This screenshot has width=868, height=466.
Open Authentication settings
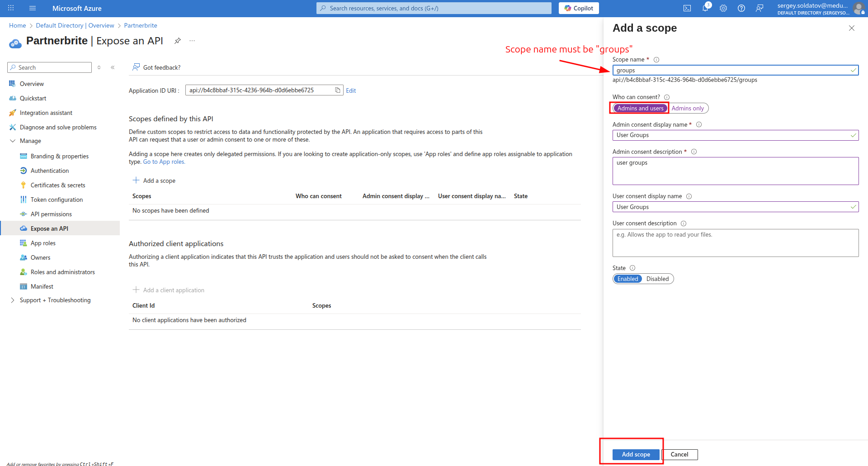pos(50,171)
